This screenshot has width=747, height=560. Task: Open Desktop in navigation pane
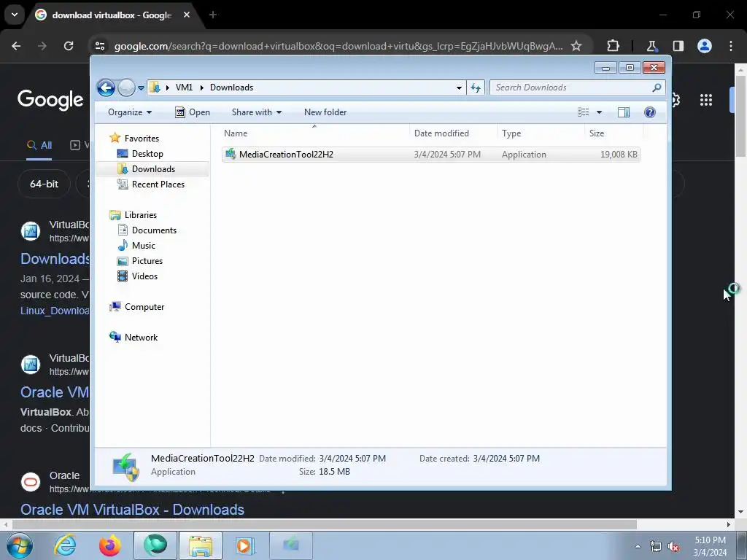coord(147,154)
